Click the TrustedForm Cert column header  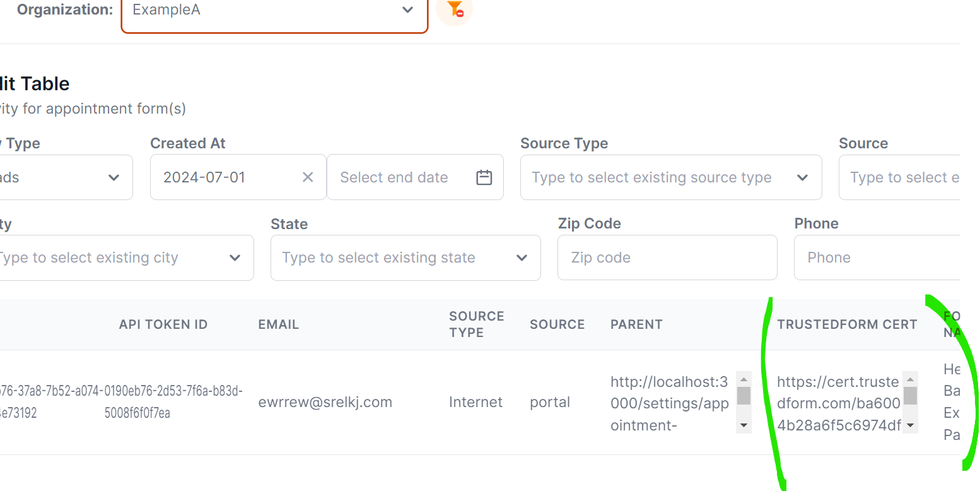(x=846, y=324)
